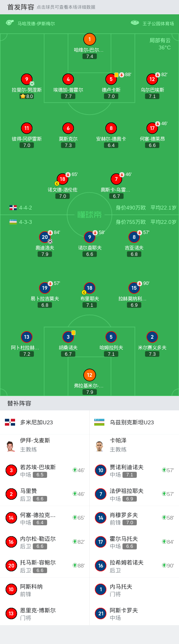This screenshot has height=644, width=179.
Task: Tap the whistle referee icon near 马哈茂德-伊斯梅尔
Action: click(x=10, y=23)
